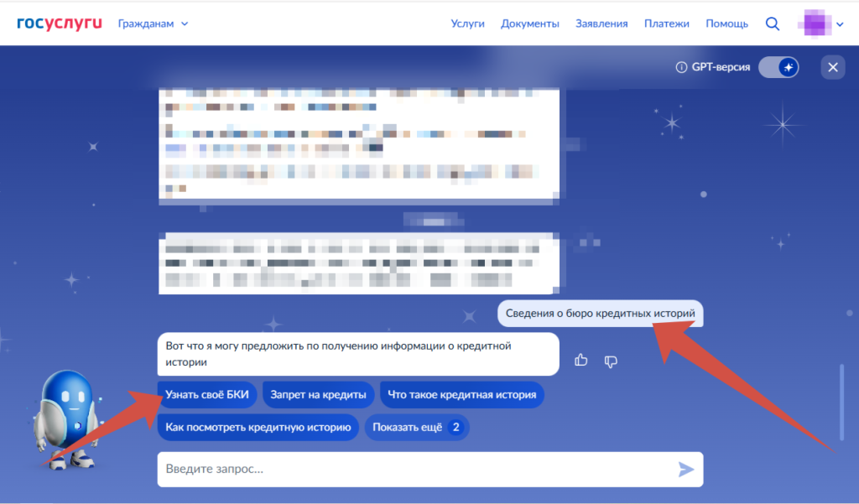The width and height of the screenshot is (859, 504).
Task: Click the chat vertical scrollbar
Action: point(842,403)
